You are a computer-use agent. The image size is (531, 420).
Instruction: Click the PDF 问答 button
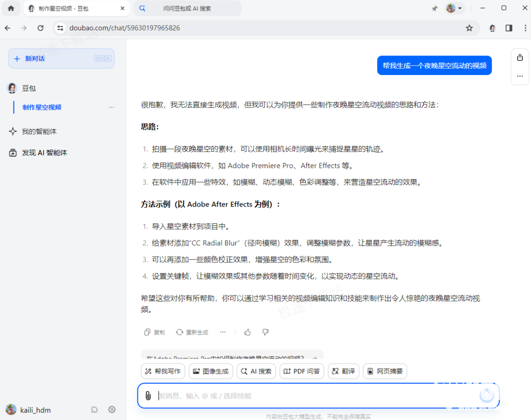tap(302, 372)
